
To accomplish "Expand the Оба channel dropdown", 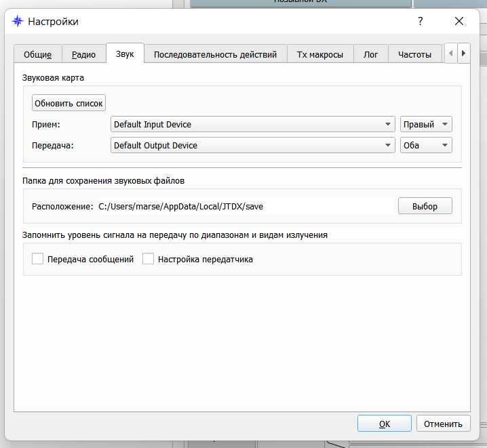I will (x=426, y=145).
